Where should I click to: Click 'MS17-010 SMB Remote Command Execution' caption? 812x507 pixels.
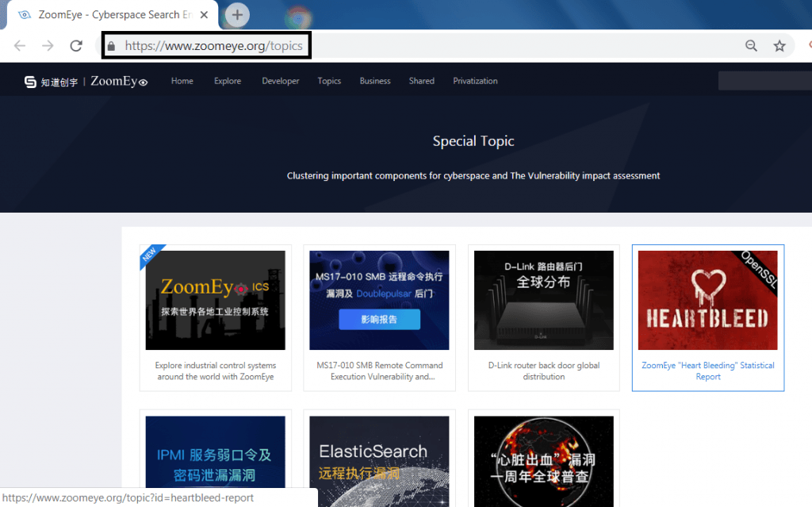pyautogui.click(x=380, y=371)
